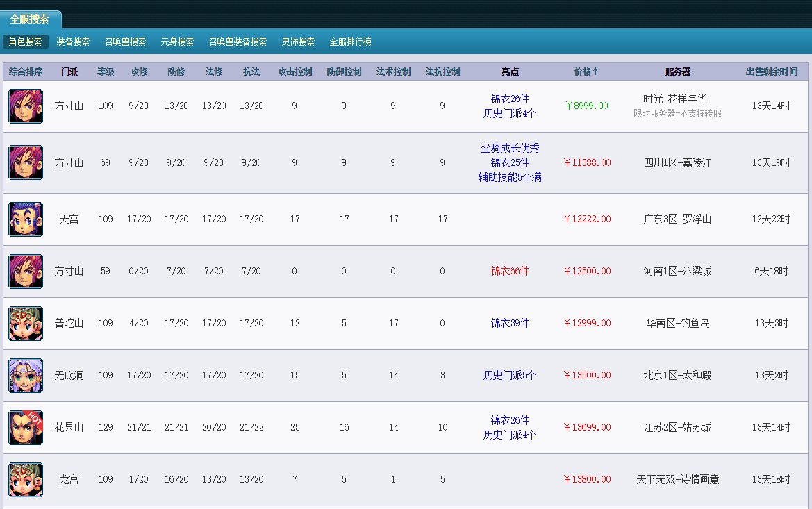812x509 pixels.
Task: Click the 坐骑成长优秀 highlight link
Action: [x=510, y=148]
